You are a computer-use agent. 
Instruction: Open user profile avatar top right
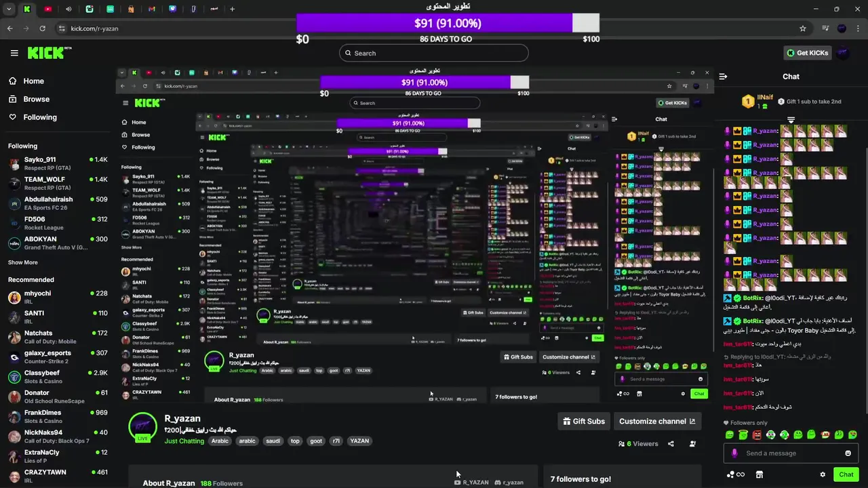pyautogui.click(x=844, y=53)
